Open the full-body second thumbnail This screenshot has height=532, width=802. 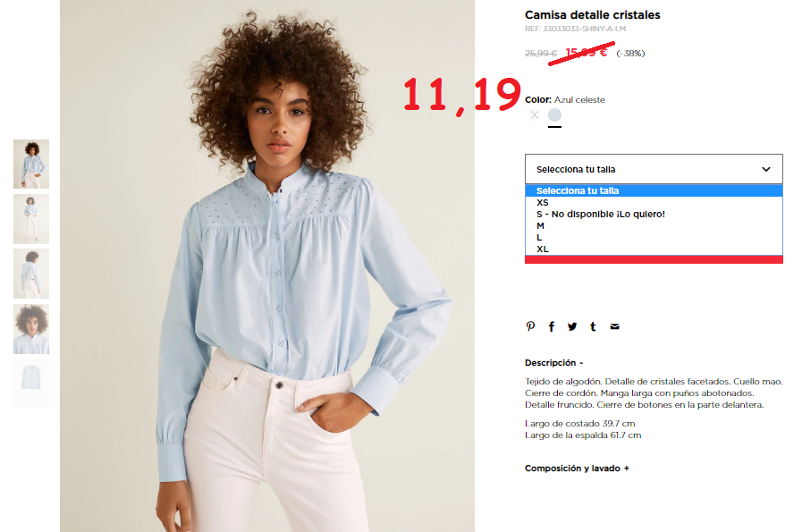(31, 219)
